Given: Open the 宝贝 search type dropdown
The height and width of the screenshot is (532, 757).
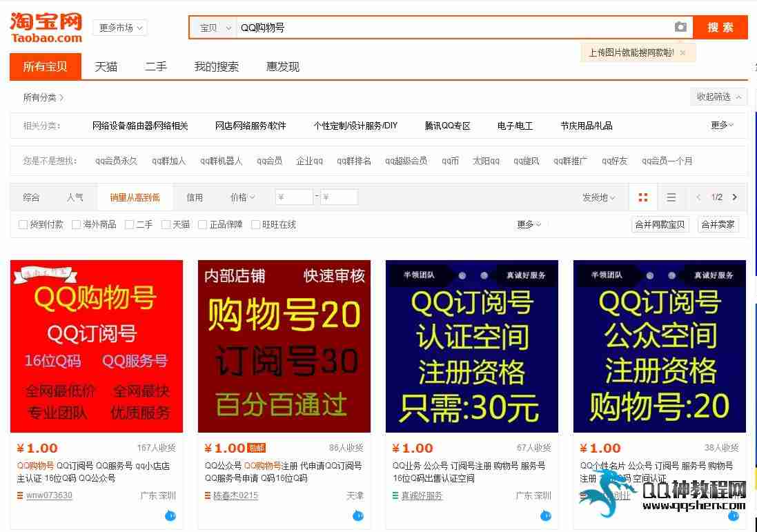Looking at the screenshot, I should 215,28.
